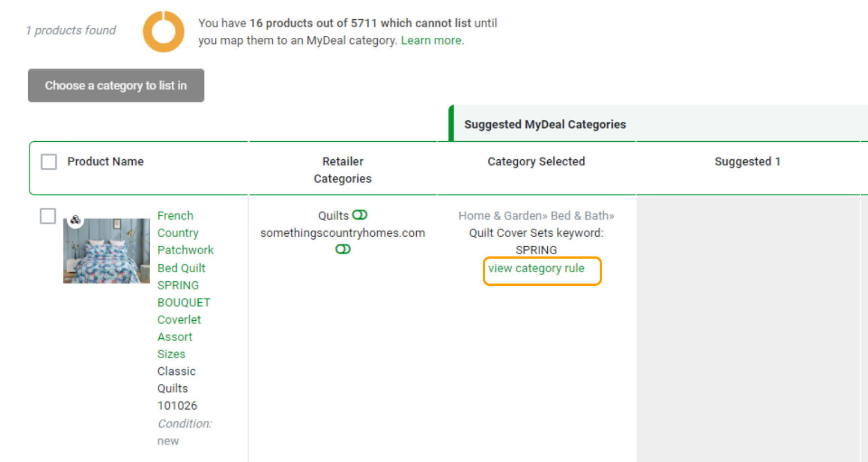
Task: Tick the select-all checkbox beside Product Name
Action: click(x=49, y=162)
